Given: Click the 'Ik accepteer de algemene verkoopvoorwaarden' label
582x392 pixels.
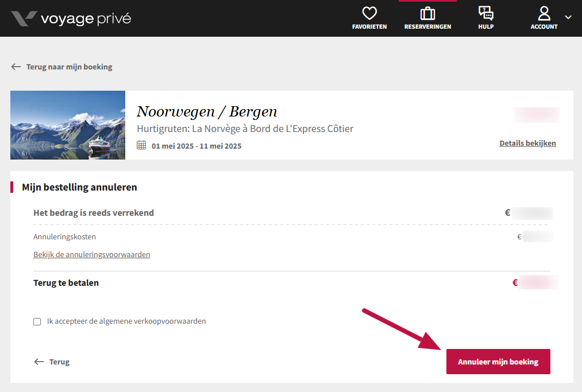Looking at the screenshot, I should tap(126, 321).
